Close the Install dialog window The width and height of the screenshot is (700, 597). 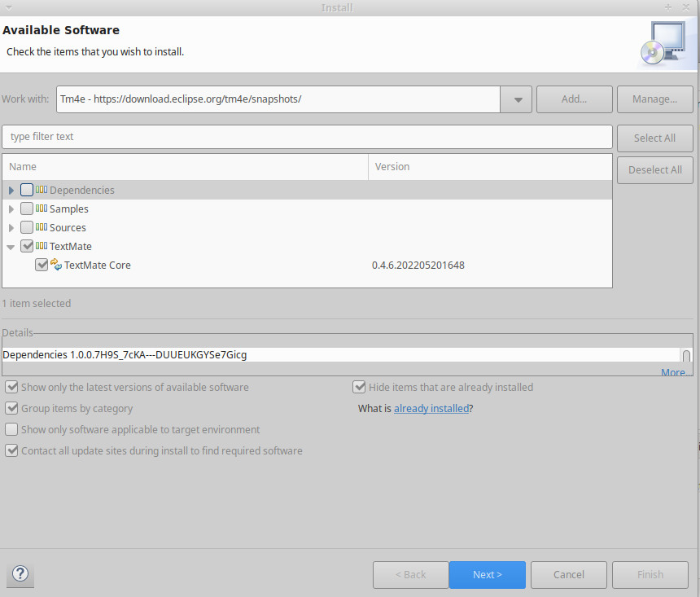pos(686,7)
